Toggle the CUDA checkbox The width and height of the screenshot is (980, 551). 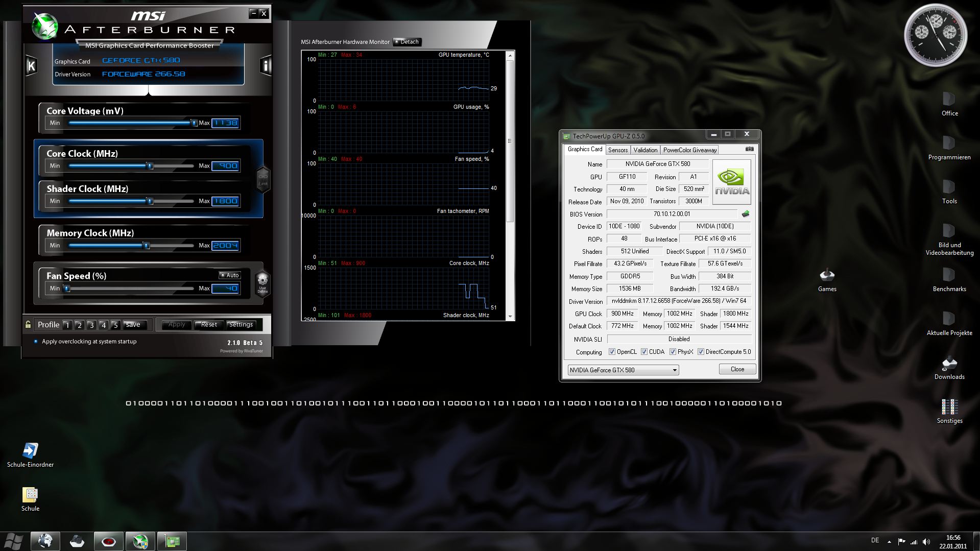[644, 352]
